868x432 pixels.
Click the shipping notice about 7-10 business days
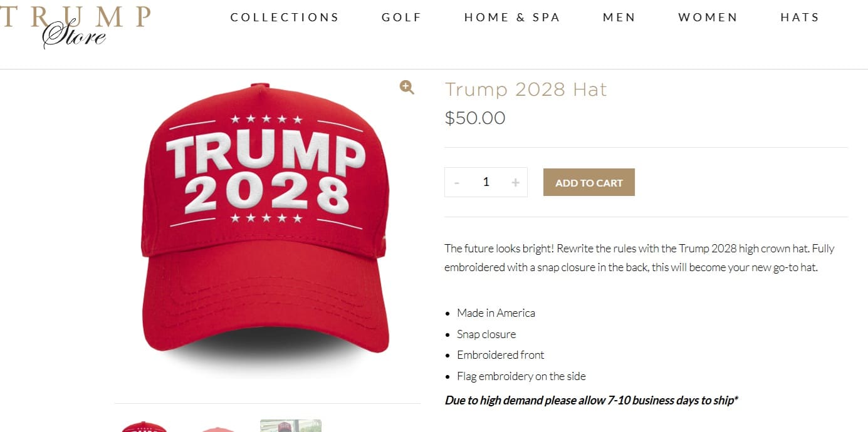[x=592, y=400]
